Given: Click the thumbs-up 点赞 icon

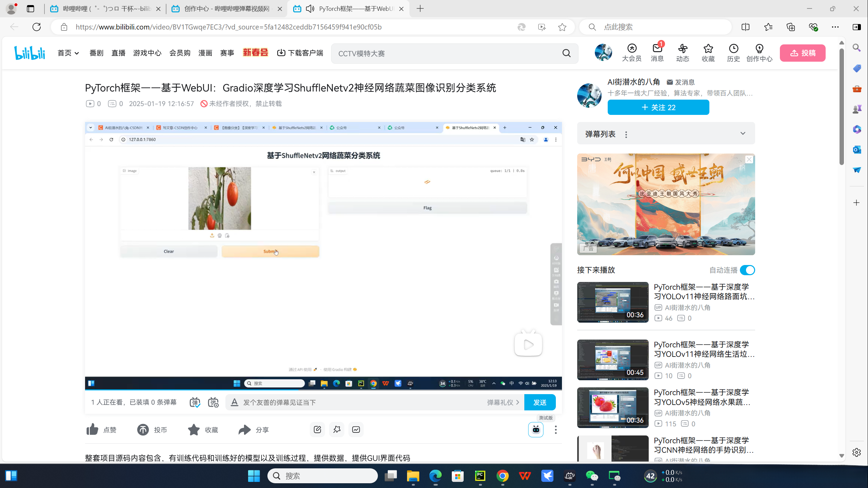Looking at the screenshot, I should (92, 430).
